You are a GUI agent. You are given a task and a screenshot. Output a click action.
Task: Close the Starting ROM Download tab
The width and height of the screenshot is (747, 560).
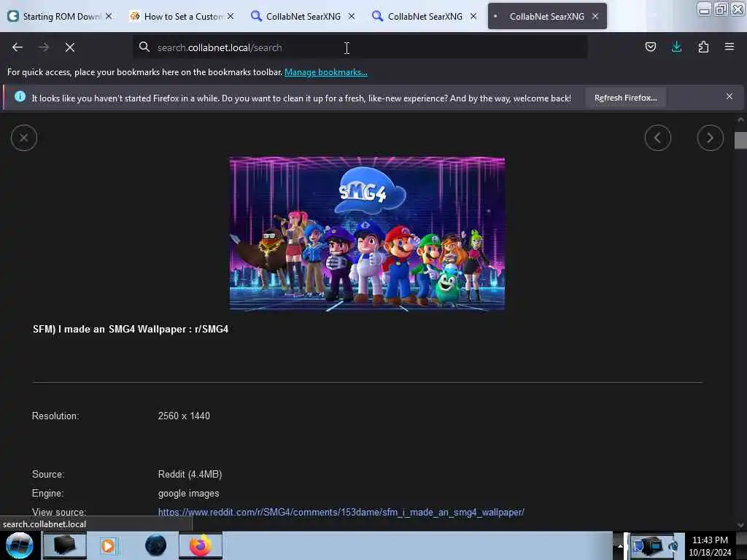(109, 16)
